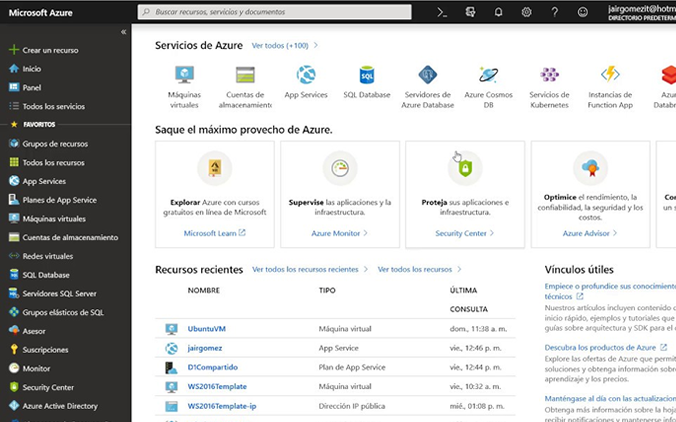
Task: Open Azure Cosmos DB service tile
Action: [488, 87]
